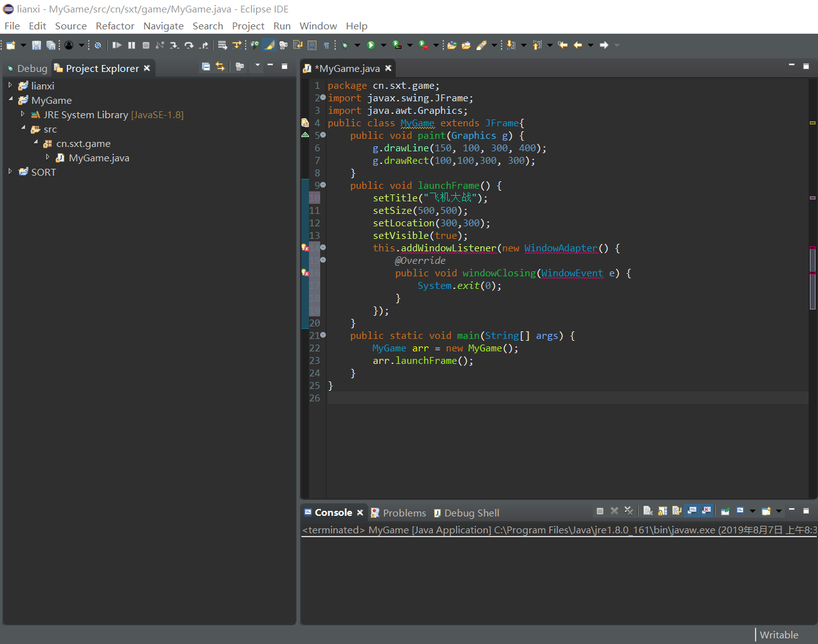
Task: Click Pin Console icon
Action: click(725, 511)
